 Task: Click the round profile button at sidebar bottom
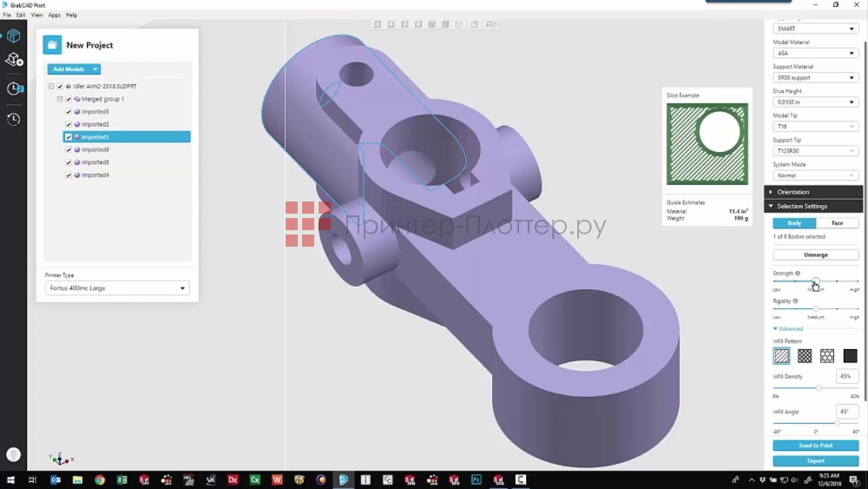point(13,454)
